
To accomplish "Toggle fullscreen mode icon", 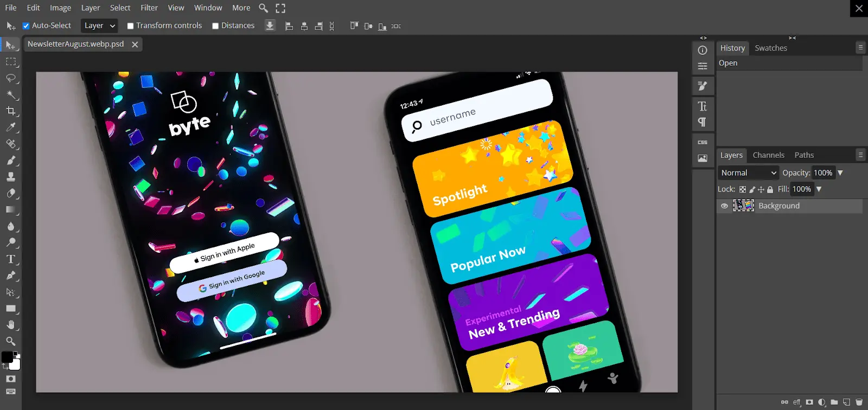I will pos(280,8).
